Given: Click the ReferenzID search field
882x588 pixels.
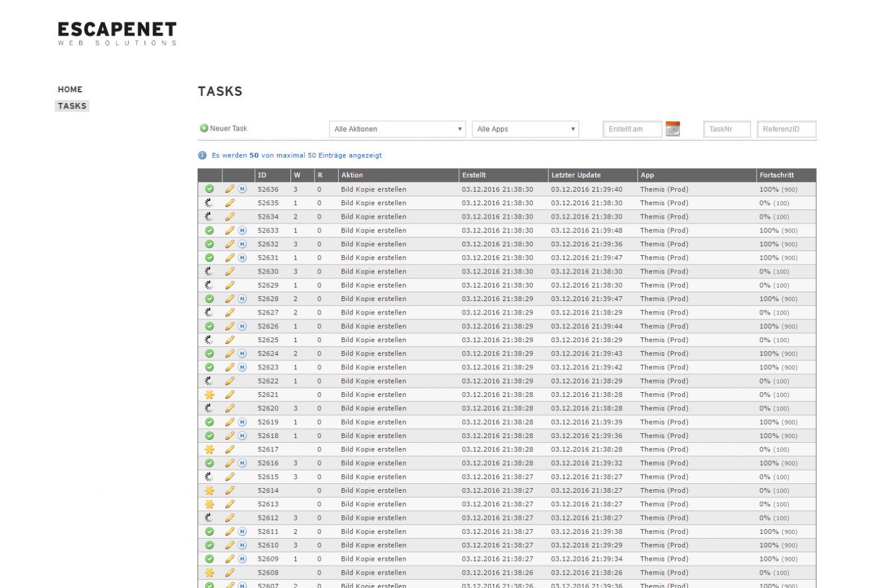Looking at the screenshot, I should coord(786,129).
